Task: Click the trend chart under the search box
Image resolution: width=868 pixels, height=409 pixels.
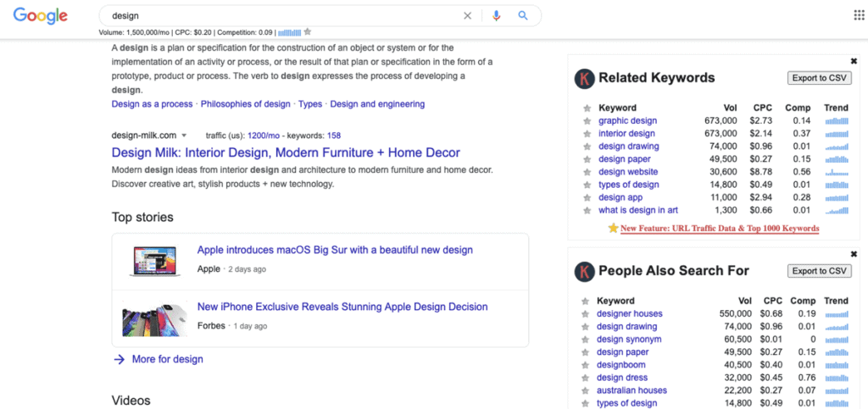Action: [290, 32]
